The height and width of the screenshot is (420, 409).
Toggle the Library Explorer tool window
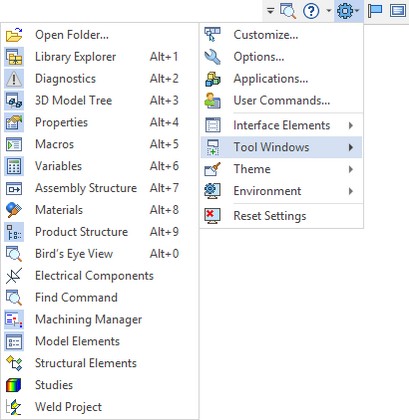92,57
